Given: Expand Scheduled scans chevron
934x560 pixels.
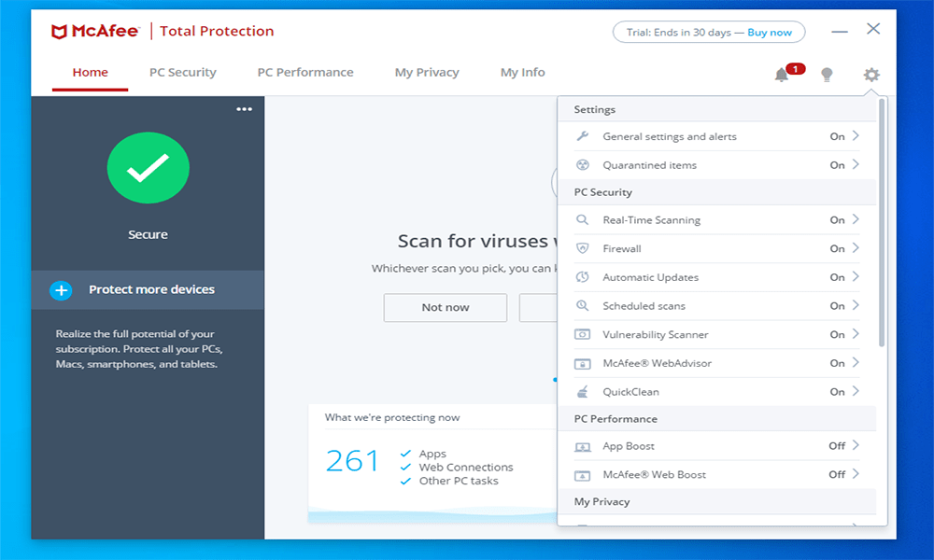Looking at the screenshot, I should [x=856, y=305].
